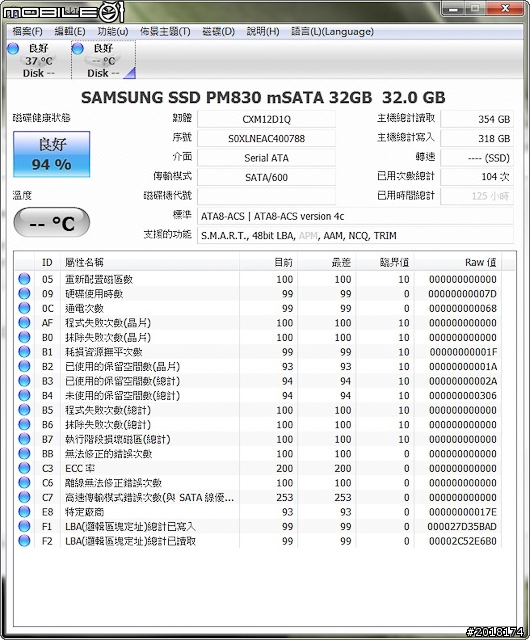Click raw value 00002C52E6B0
Viewport: 530px width, 640px height.
click(463, 541)
